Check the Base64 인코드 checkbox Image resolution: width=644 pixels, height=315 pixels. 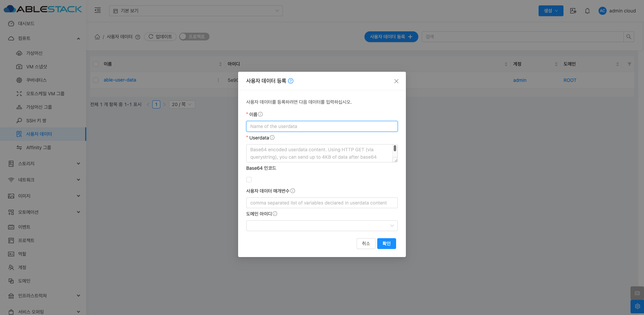[x=249, y=180]
